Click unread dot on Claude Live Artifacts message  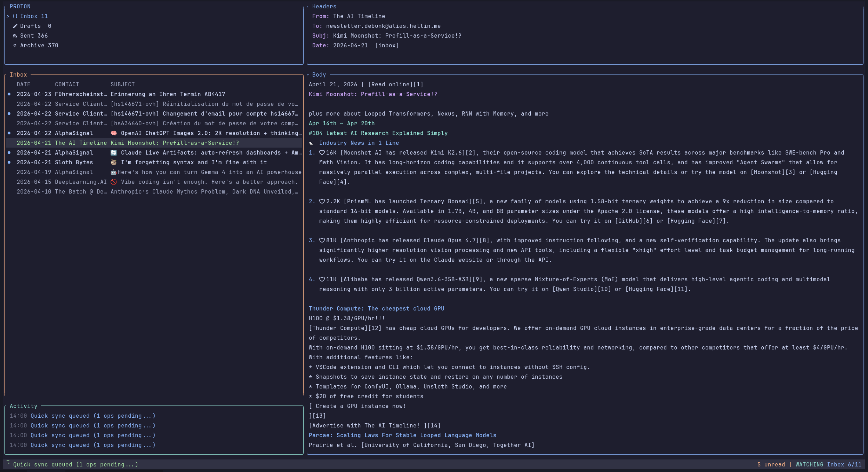click(9, 153)
